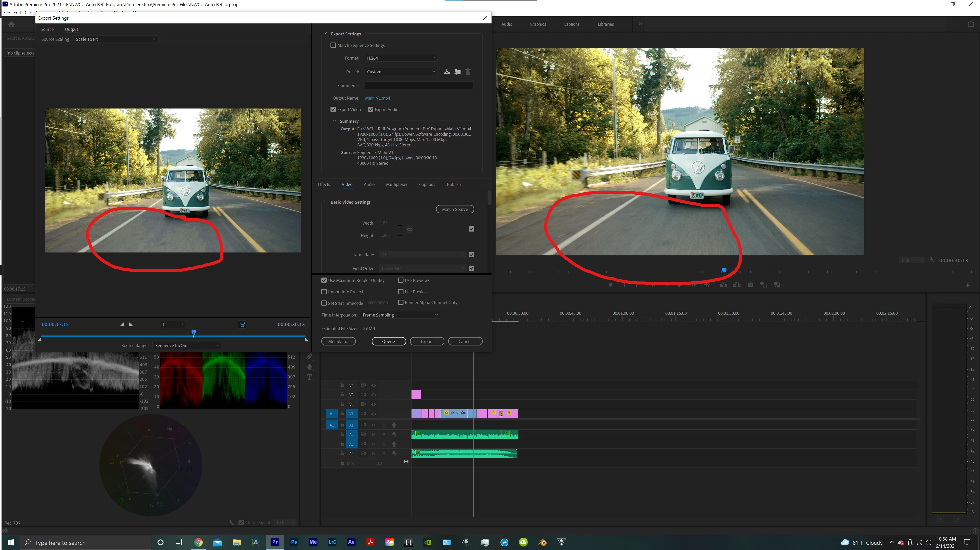
Task: Select the Type tool
Action: click(x=309, y=377)
